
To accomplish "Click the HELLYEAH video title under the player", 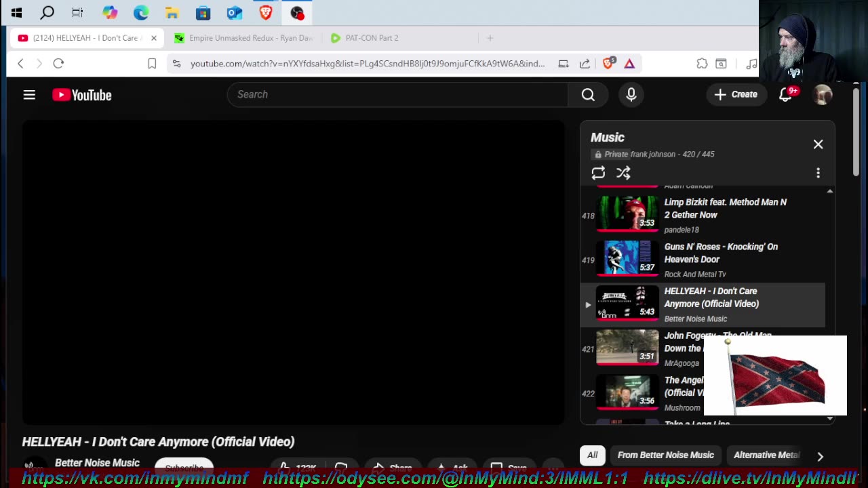I will tap(158, 442).
